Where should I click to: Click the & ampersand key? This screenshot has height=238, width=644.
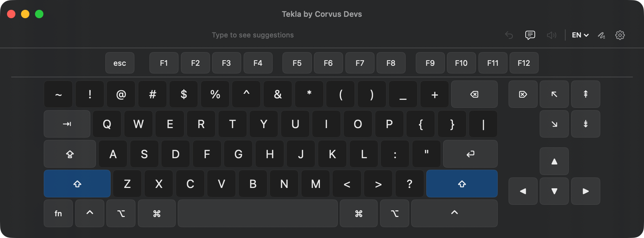pos(278,94)
